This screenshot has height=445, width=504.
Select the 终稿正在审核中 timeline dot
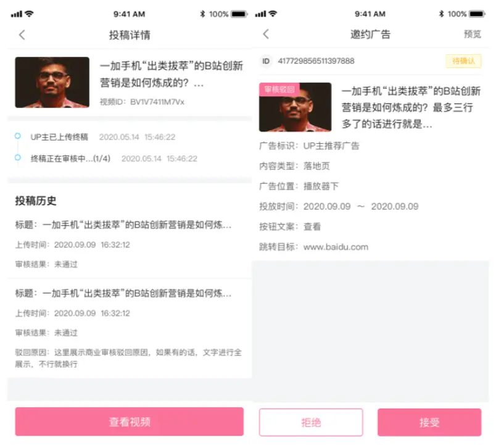pos(18,157)
